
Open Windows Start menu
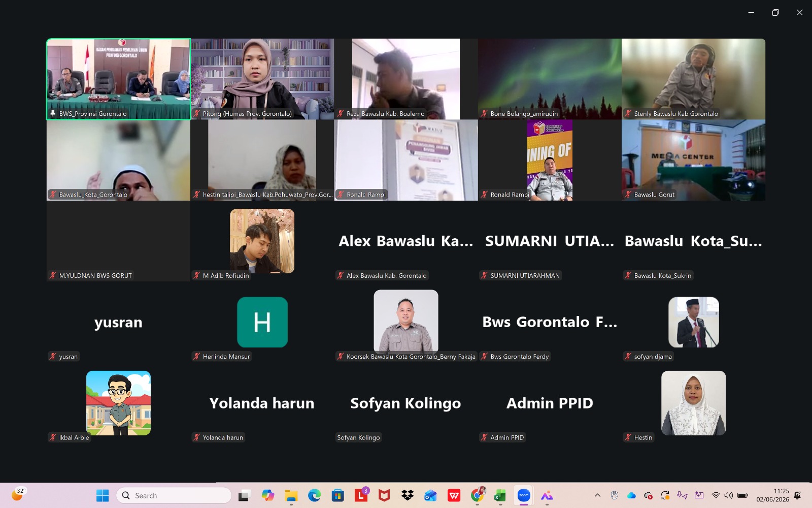(103, 495)
